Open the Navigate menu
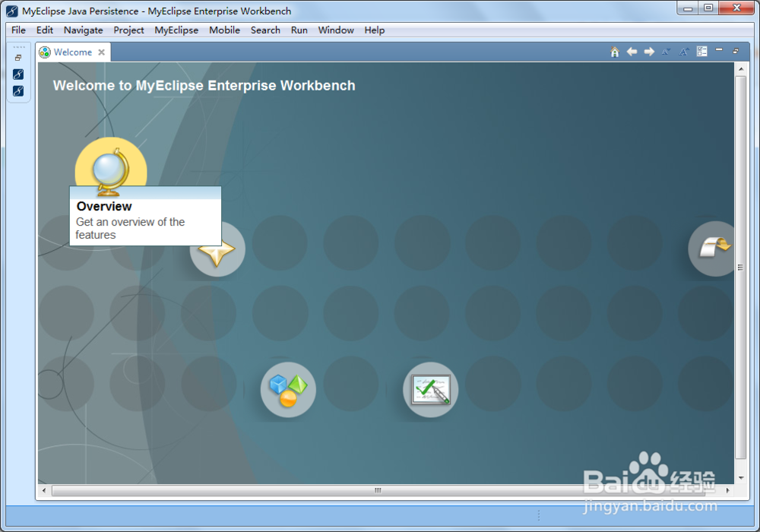This screenshot has height=532, width=760. pyautogui.click(x=84, y=30)
